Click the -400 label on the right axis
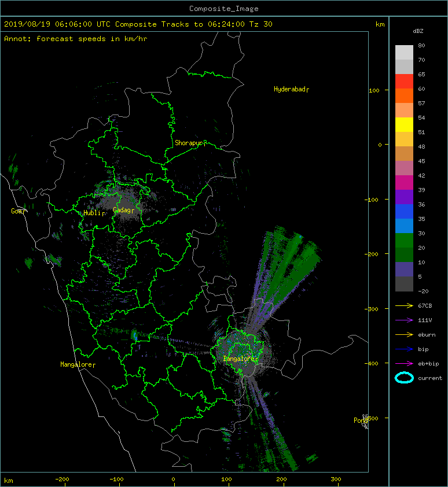 [371, 363]
